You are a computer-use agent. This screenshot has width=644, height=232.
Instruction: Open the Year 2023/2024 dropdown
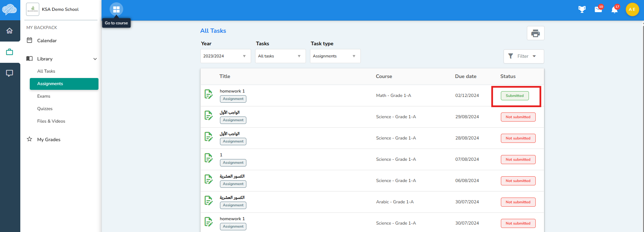(x=225, y=56)
